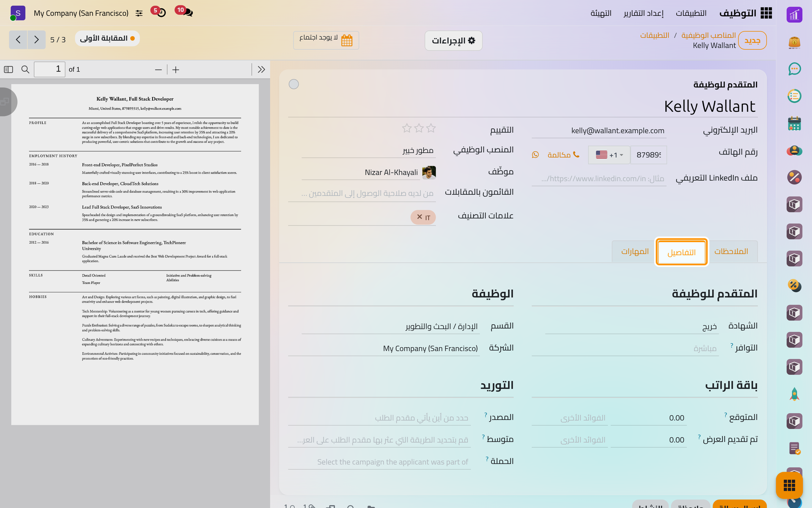Click the مكالمة call link
This screenshot has height=508, width=812.
click(563, 155)
